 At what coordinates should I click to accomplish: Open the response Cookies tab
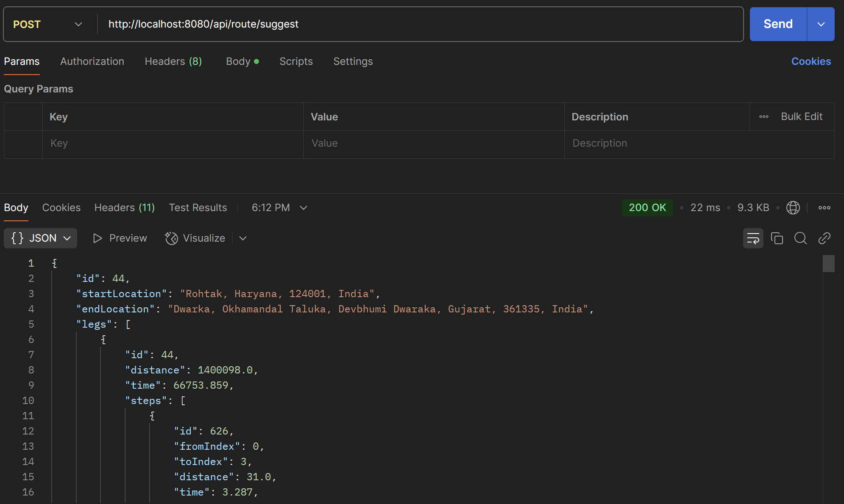[x=61, y=208]
